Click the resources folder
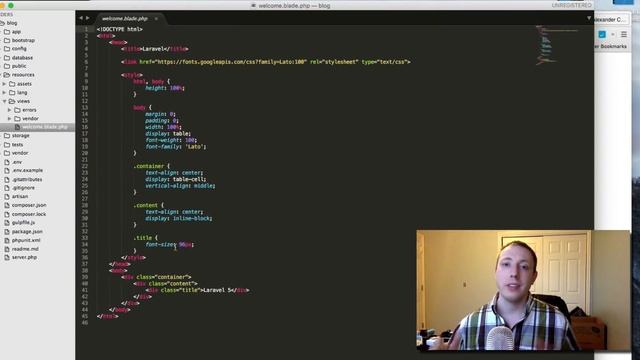Screen dimensions: 640x360 click(x=23, y=75)
